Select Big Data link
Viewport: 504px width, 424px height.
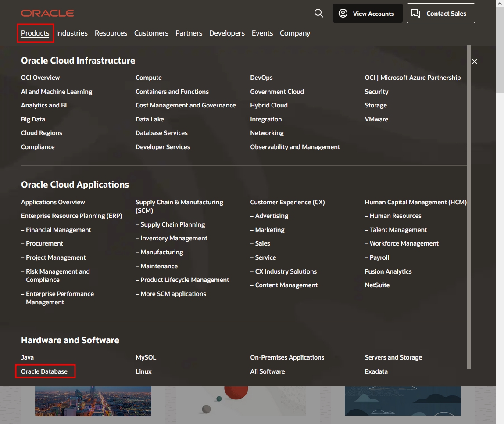pyautogui.click(x=33, y=120)
